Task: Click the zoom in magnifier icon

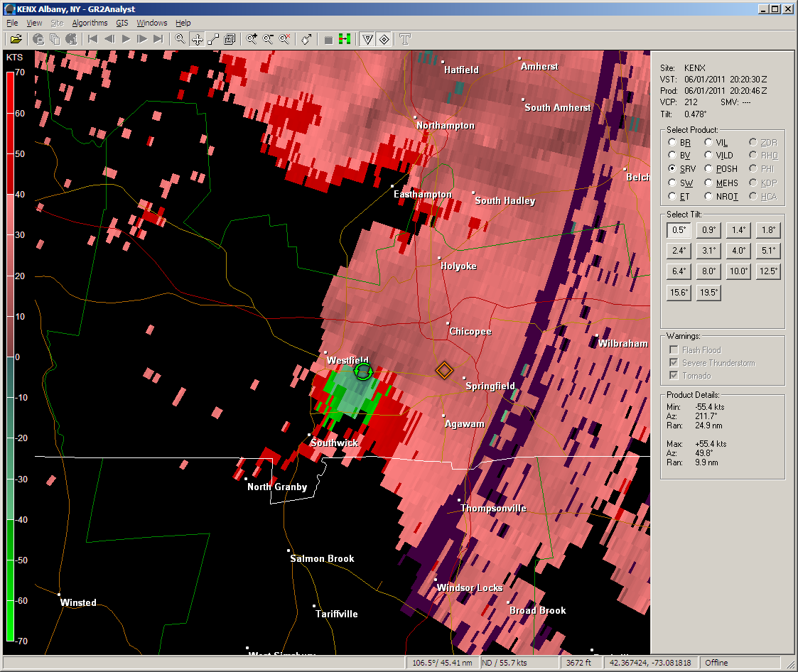Action: [x=252, y=39]
